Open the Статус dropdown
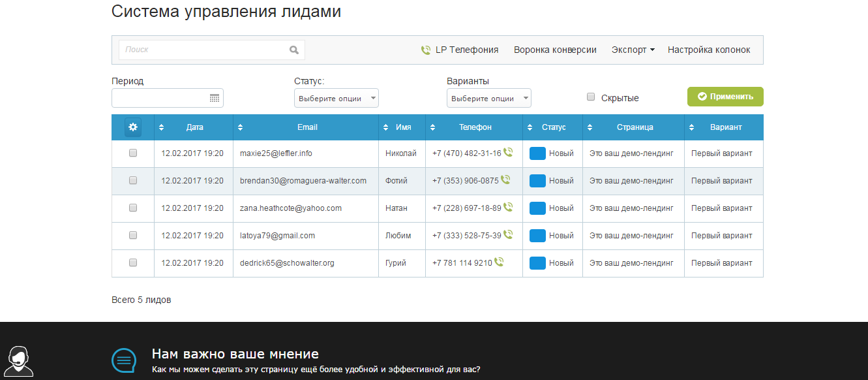Screen dimensions: 868x380 (x=336, y=98)
